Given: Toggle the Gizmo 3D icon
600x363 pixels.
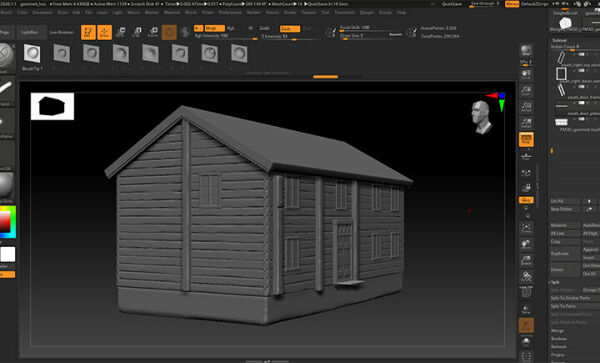Looking at the screenshot, I should coord(169,33).
